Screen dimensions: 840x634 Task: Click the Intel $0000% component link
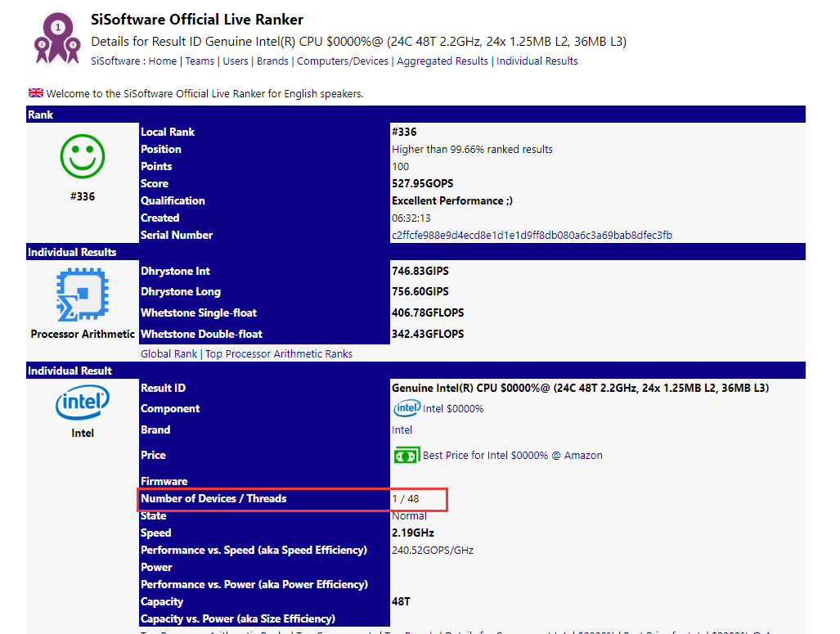pyautogui.click(x=452, y=409)
